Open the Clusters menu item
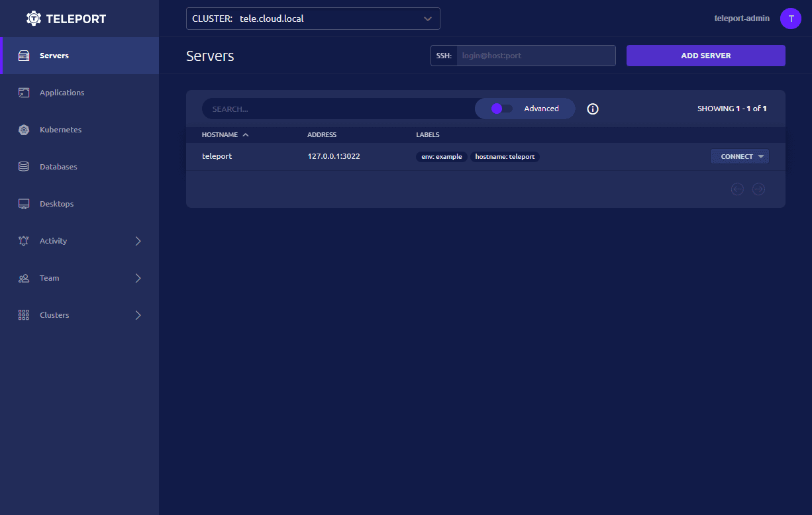Screen dimensions: 812x515 [x=79, y=315]
